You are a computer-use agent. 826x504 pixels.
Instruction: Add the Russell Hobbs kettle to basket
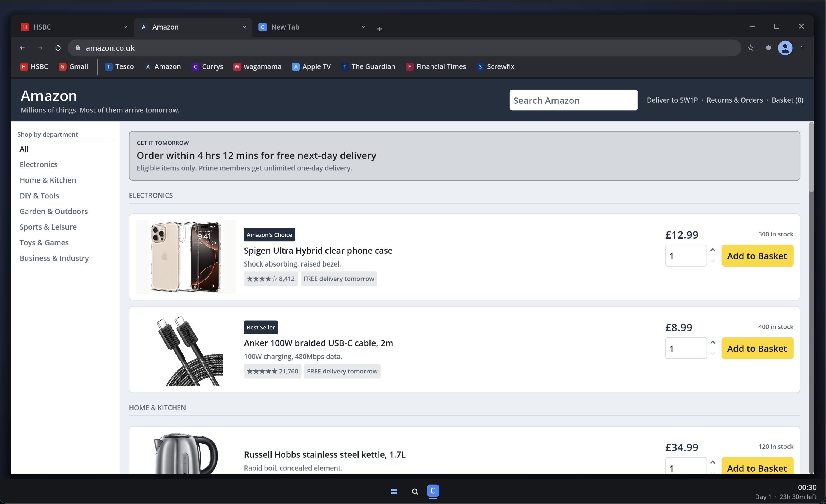click(757, 466)
